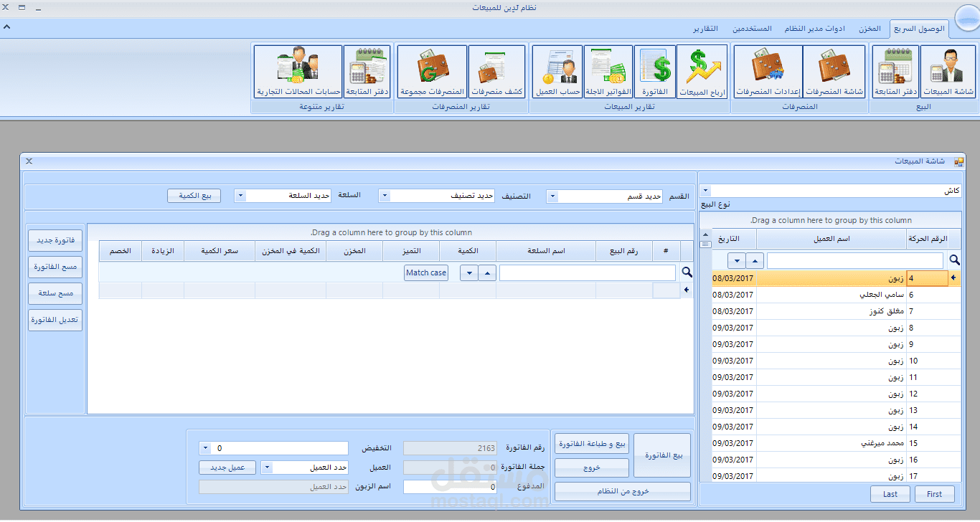
Task: Open الفواتير الاجلة report icon
Action: point(608,72)
